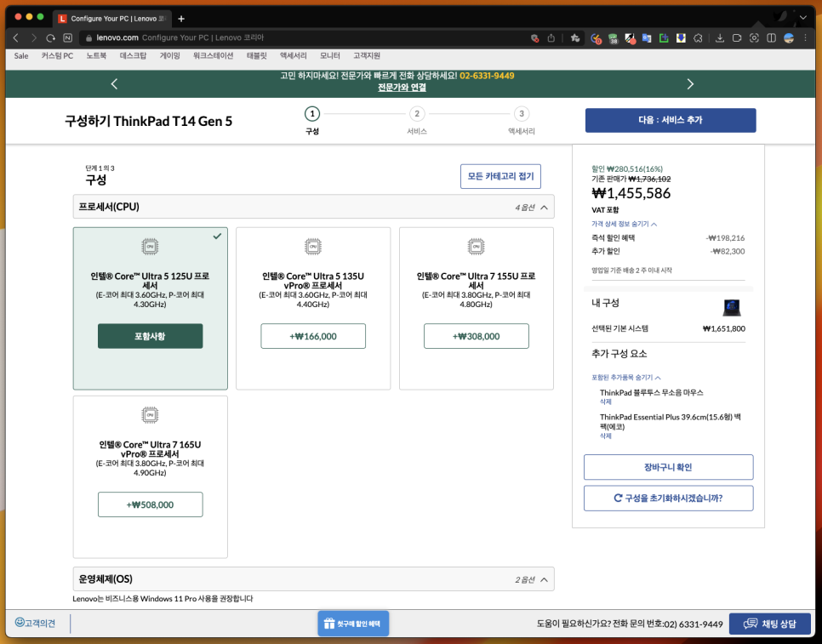Open the 첫구매 할인 혜택 gift button
Image resolution: width=822 pixels, height=644 pixels.
[x=353, y=624]
